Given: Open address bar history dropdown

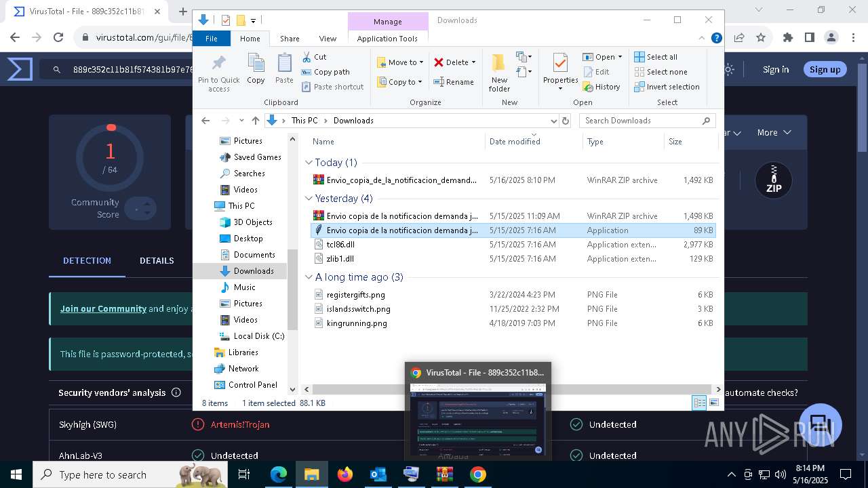Looking at the screenshot, I should pos(553,121).
